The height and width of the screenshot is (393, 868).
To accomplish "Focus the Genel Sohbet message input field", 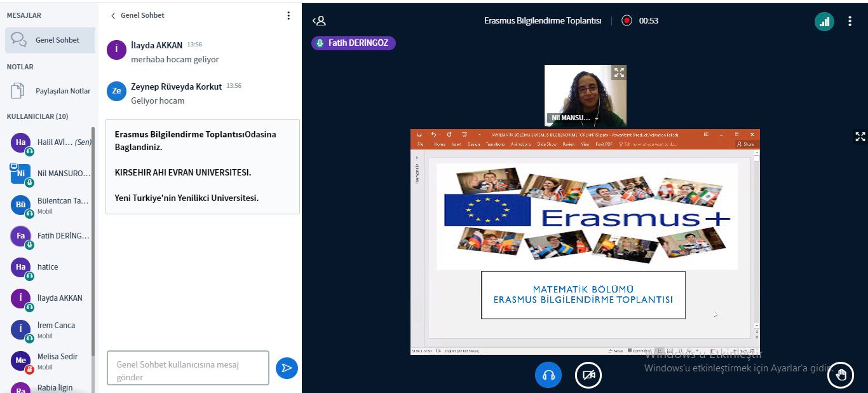I will coord(187,368).
